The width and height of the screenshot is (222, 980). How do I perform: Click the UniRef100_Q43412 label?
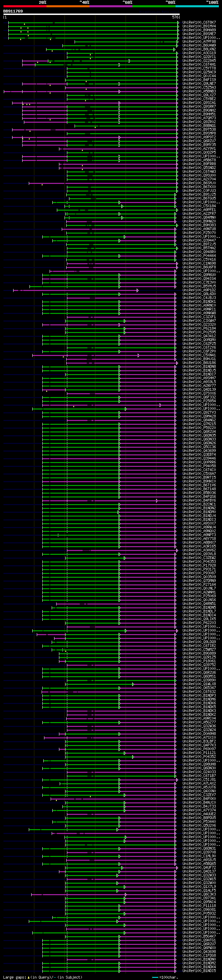tap(199, 336)
